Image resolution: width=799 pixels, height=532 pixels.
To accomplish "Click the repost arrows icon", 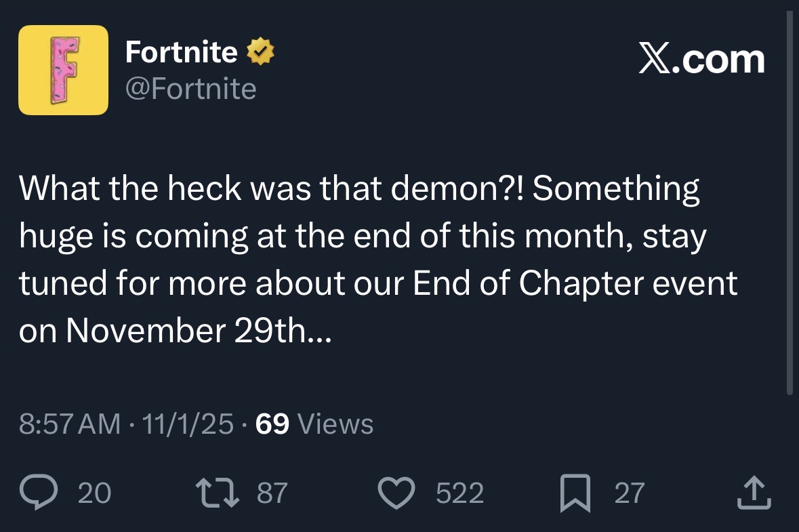I will click(x=218, y=492).
